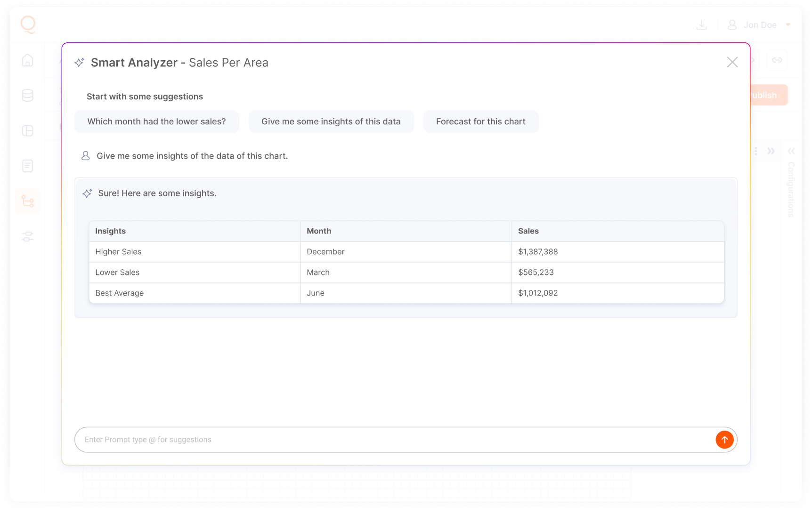Select the highlighted workflow tree icon
The image size is (812, 514).
click(x=27, y=201)
